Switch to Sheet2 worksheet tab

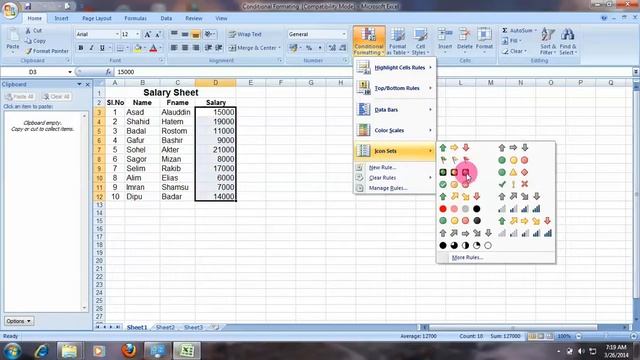point(165,327)
